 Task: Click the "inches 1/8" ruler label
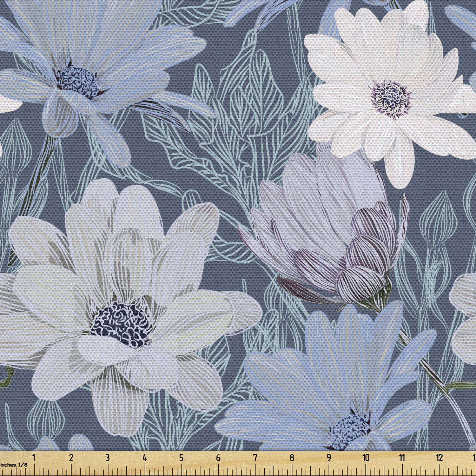pos(14,465)
